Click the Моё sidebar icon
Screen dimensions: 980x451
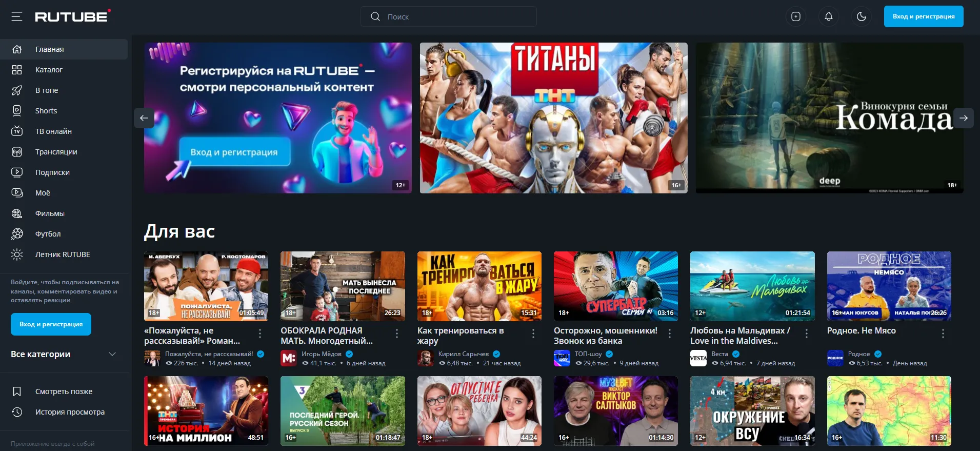click(17, 193)
